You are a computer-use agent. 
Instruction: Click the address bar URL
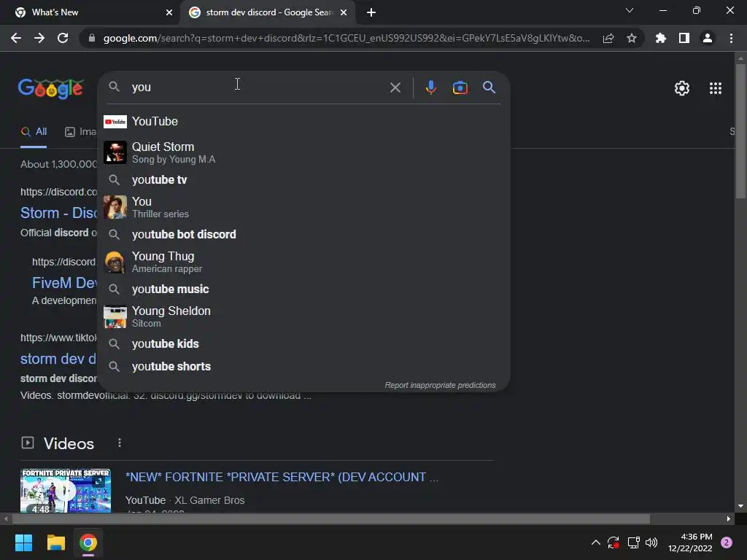[x=347, y=38]
